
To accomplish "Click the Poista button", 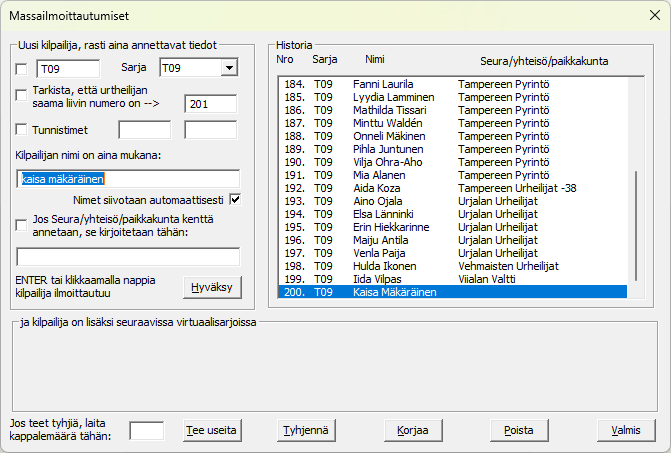I will point(519,430).
